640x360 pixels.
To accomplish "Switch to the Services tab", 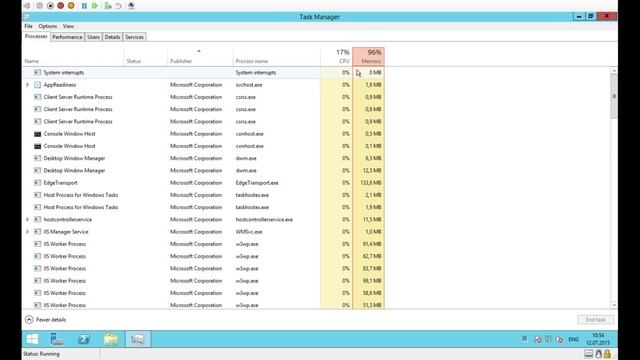I will pyautogui.click(x=134, y=37).
